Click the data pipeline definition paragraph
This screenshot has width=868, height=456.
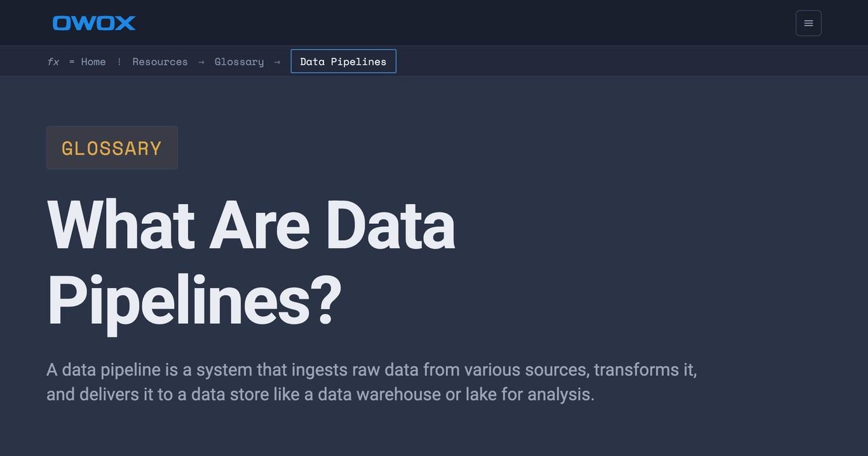372,382
